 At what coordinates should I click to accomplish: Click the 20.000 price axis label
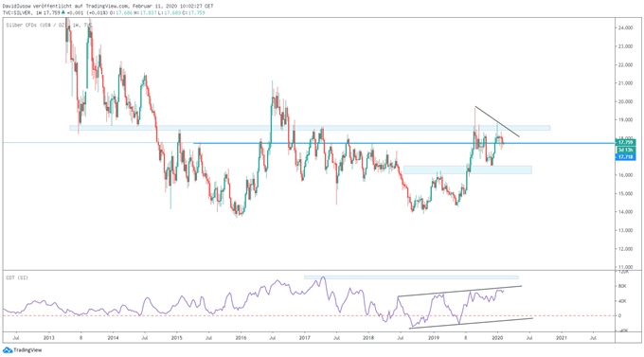pos(624,101)
